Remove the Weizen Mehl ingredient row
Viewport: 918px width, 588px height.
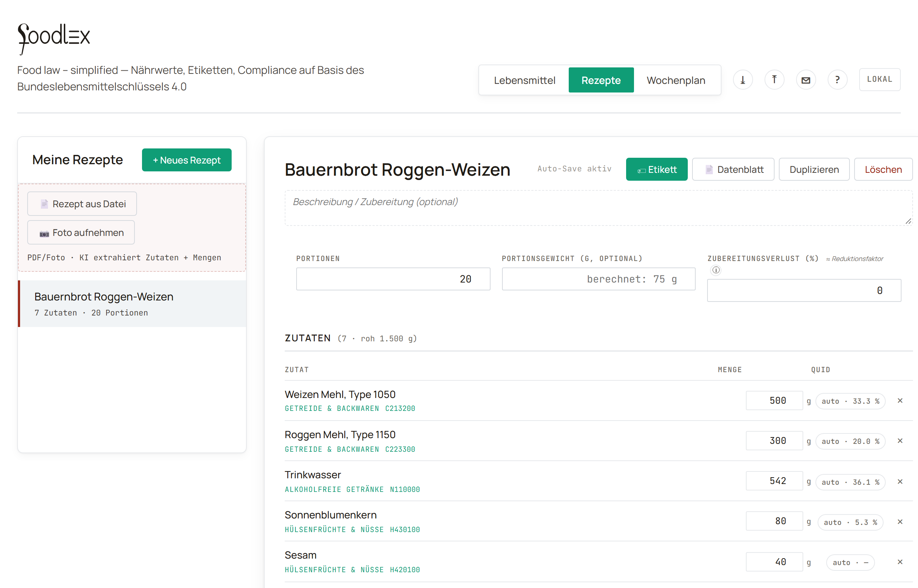pyautogui.click(x=900, y=400)
